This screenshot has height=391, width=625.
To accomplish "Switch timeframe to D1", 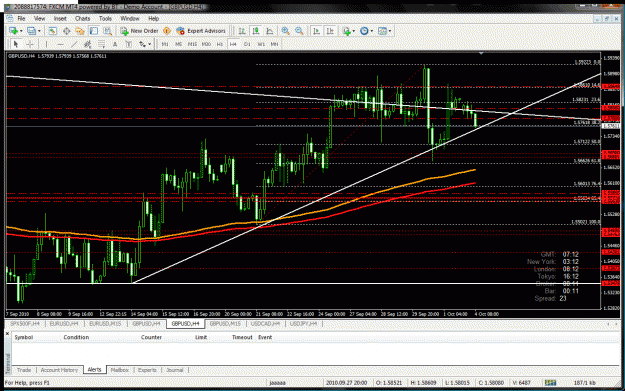I will [247, 44].
